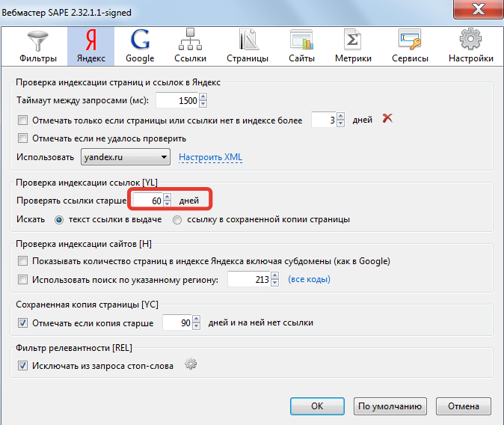Enable showing page count including subdomains
This screenshot has width=504, height=425.
[x=23, y=261]
